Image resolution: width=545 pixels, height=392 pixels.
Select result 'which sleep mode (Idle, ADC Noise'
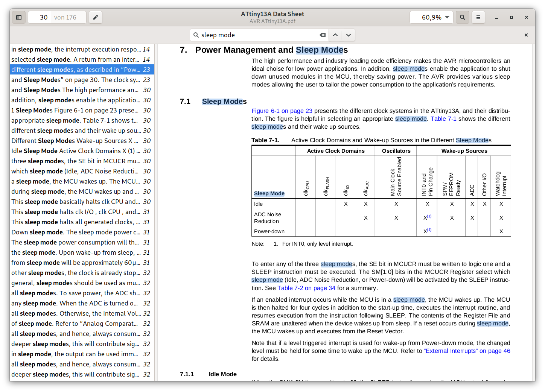point(82,171)
